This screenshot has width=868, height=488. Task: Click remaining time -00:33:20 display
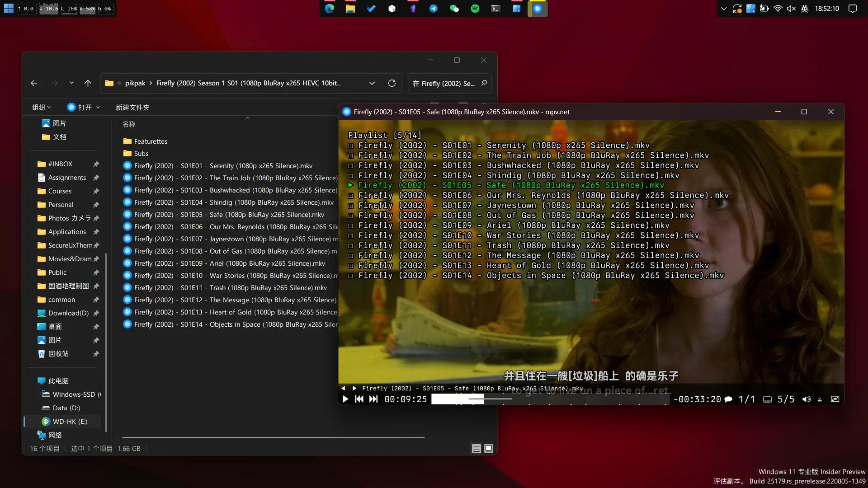click(697, 399)
